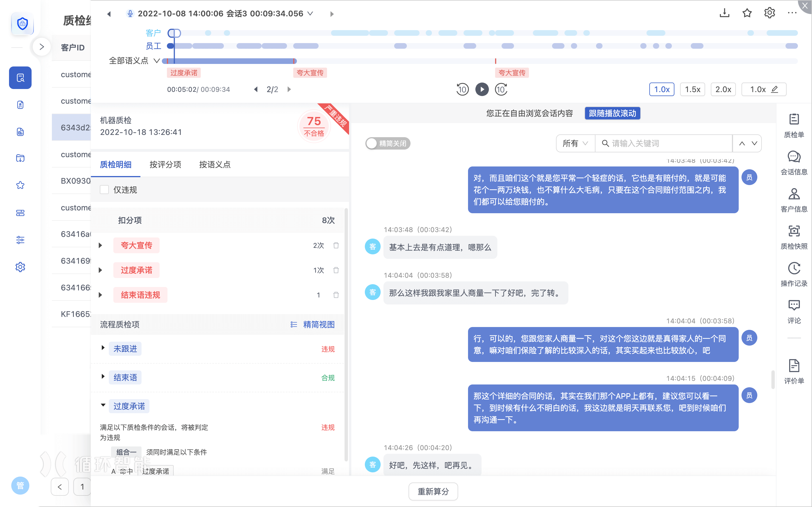Delete the 夸大宣传 deduction item
This screenshot has height=507, width=812.
(336, 245)
